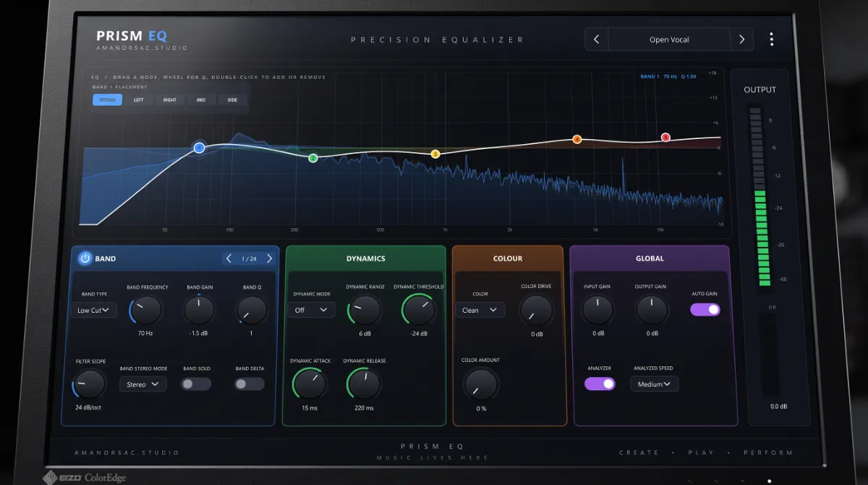Open Band Stereo Mode dropdown
Image resolution: width=868 pixels, height=485 pixels.
[142, 384]
